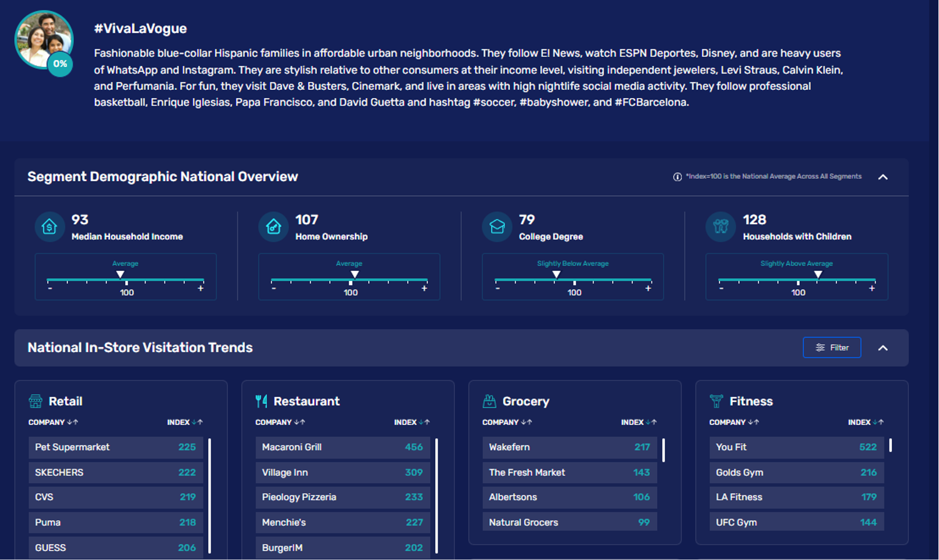Select the Pieology Pizzeria row
This screenshot has width=939, height=560.
(343, 497)
